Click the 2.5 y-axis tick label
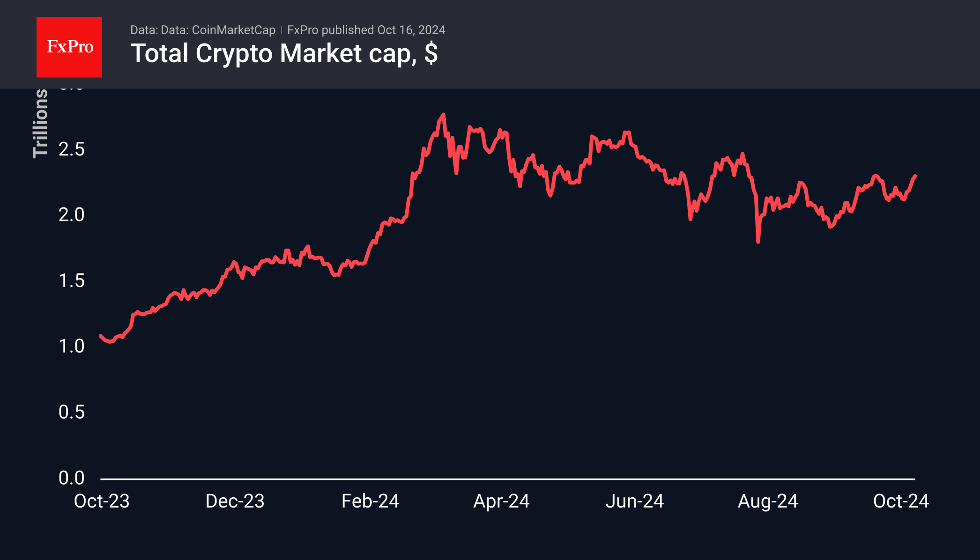Viewport: 980px width, 560px height. [x=72, y=149]
